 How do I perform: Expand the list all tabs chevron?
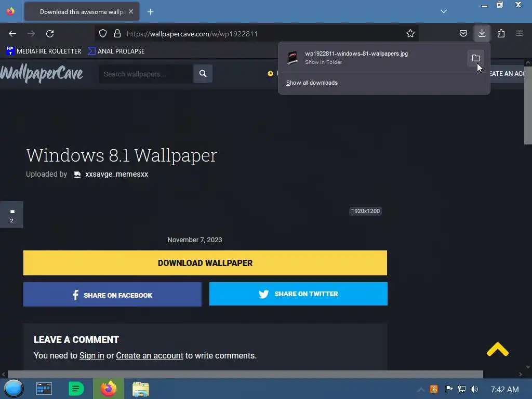click(x=444, y=11)
